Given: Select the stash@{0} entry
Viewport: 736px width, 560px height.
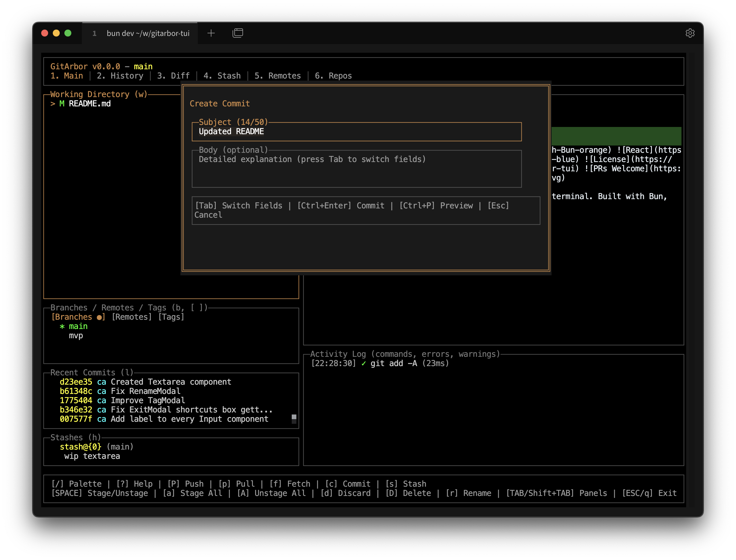Looking at the screenshot, I should click(x=80, y=447).
